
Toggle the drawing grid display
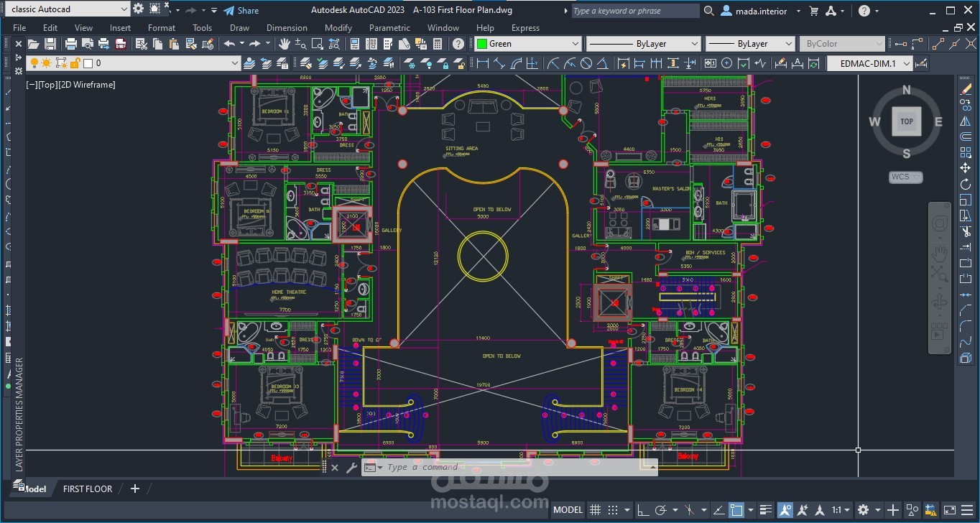coord(595,510)
